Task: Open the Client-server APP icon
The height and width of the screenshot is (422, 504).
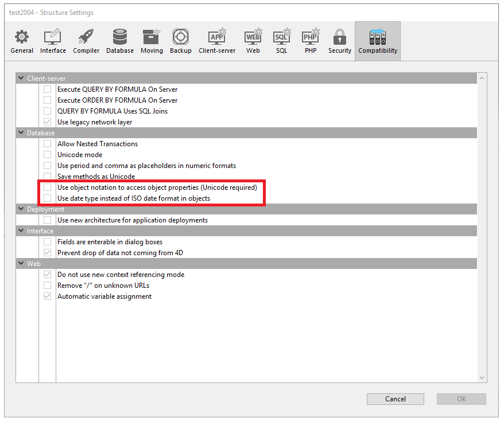Action: (x=217, y=37)
